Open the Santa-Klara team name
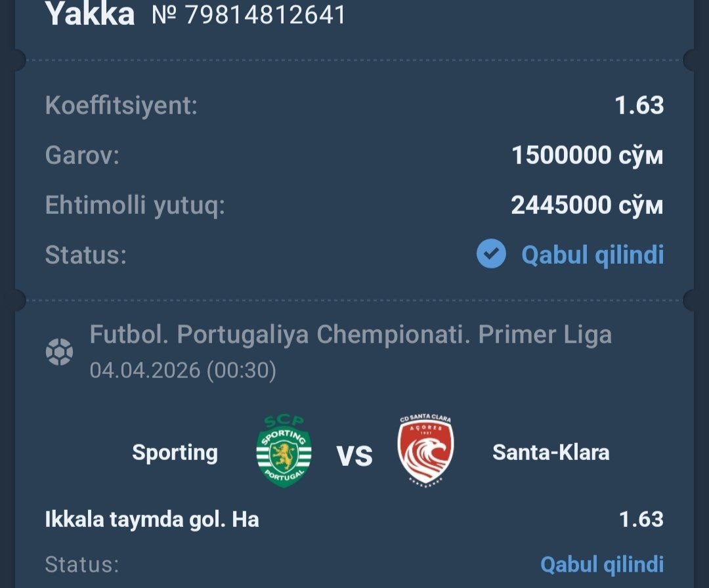This screenshot has width=709, height=588. 551,452
